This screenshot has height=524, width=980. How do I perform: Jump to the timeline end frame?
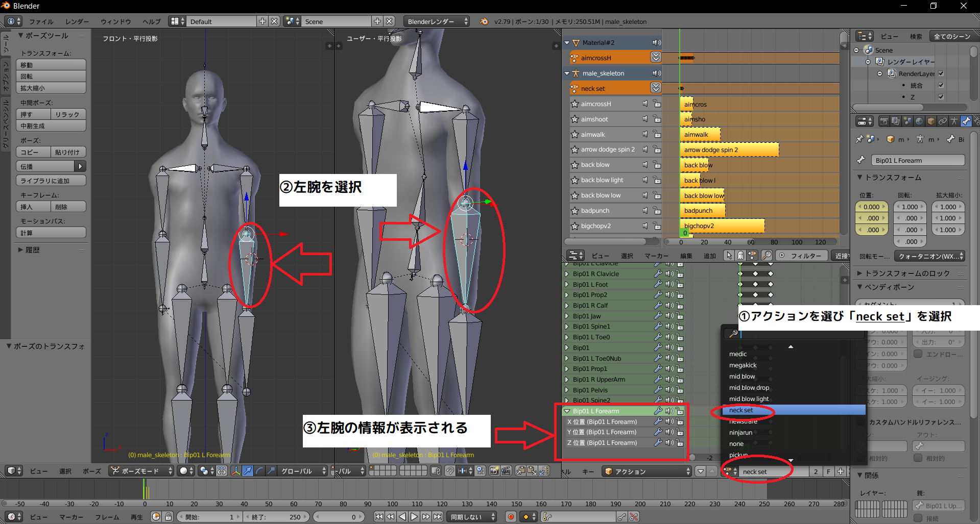click(438, 517)
